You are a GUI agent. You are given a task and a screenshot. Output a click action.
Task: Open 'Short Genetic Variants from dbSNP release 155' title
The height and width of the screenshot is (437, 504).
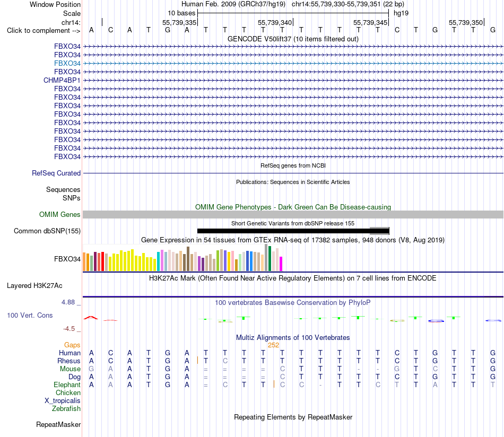(293, 223)
